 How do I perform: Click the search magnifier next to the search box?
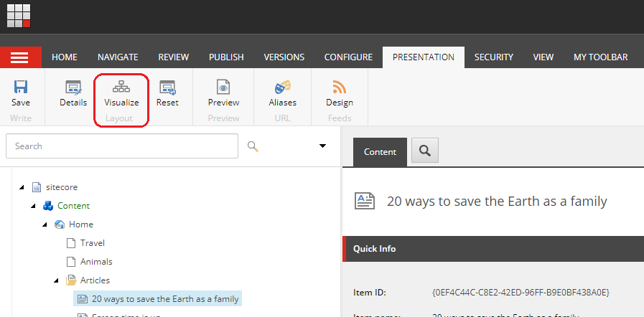(253, 146)
